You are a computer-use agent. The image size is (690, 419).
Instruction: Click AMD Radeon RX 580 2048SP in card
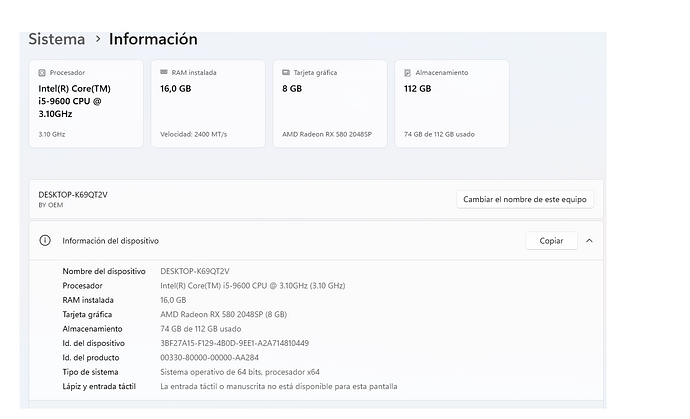click(x=327, y=134)
